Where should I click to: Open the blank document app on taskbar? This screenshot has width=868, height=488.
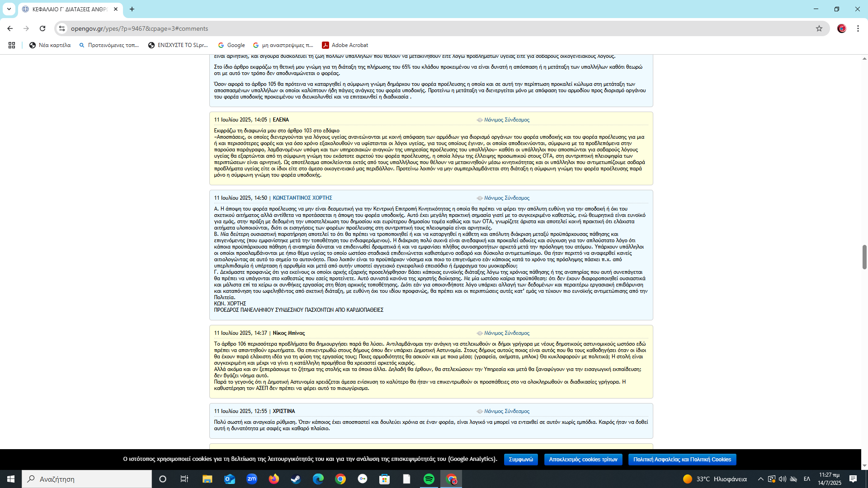point(406,479)
